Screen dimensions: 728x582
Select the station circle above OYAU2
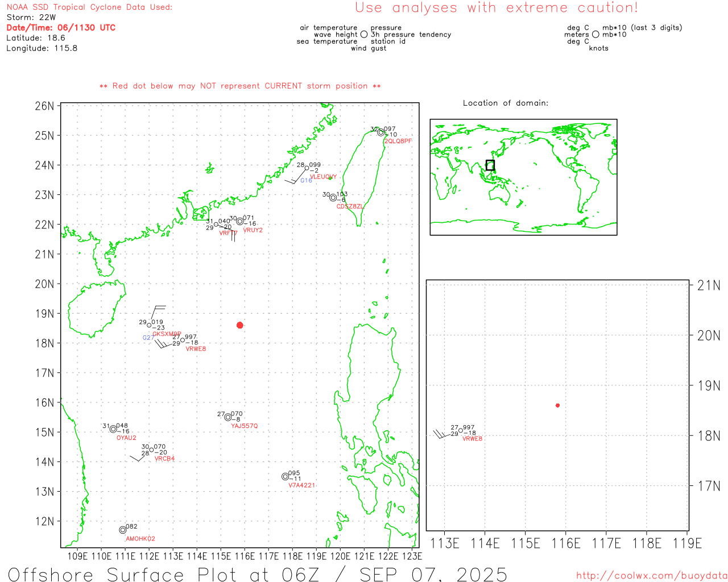click(113, 429)
